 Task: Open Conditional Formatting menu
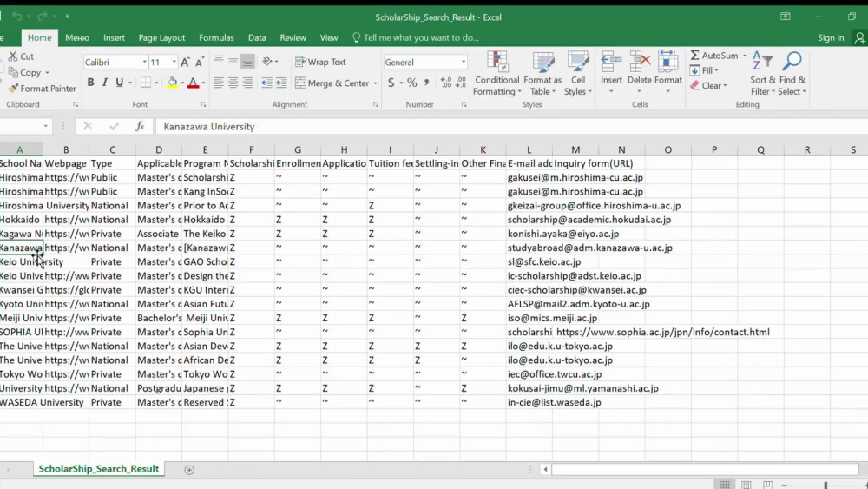click(x=497, y=73)
